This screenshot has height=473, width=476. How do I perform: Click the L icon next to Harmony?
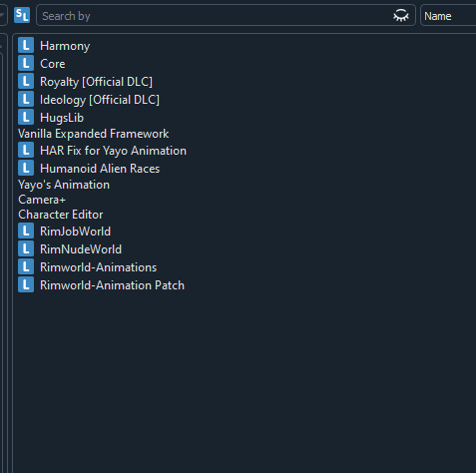pyautogui.click(x=26, y=45)
